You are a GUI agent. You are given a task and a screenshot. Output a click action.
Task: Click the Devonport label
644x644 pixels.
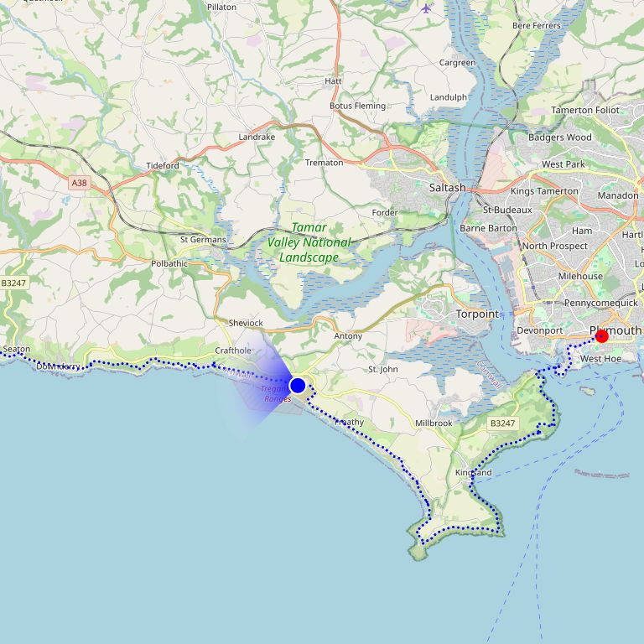click(540, 330)
